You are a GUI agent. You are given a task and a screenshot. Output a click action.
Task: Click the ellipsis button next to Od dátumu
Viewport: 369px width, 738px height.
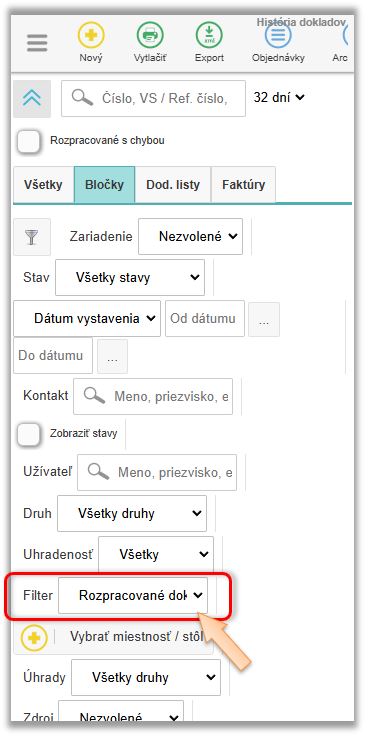click(x=264, y=319)
